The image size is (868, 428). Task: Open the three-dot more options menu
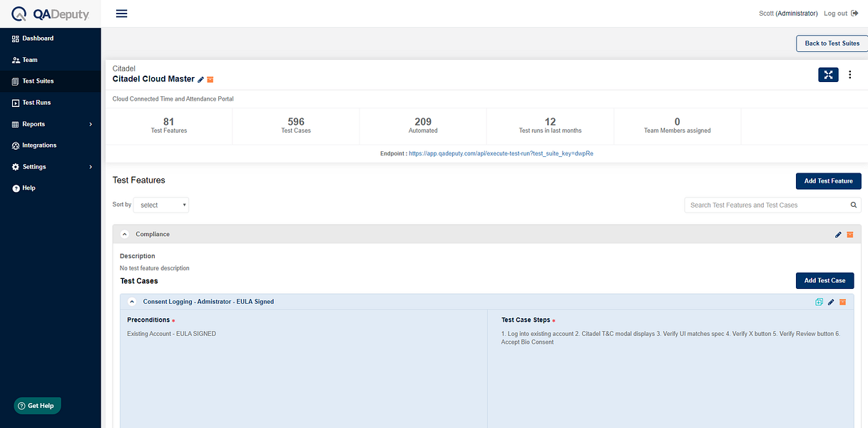click(x=850, y=75)
